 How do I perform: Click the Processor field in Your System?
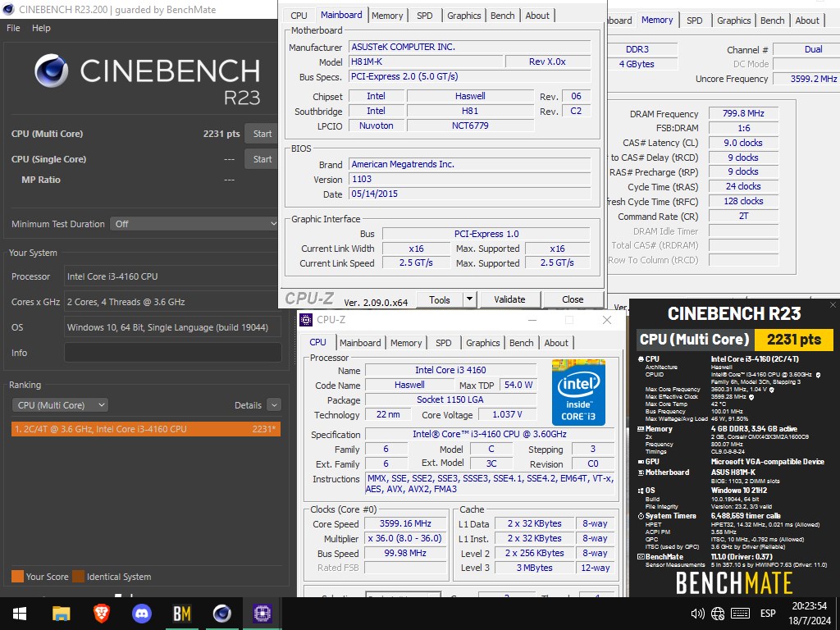coord(172,276)
